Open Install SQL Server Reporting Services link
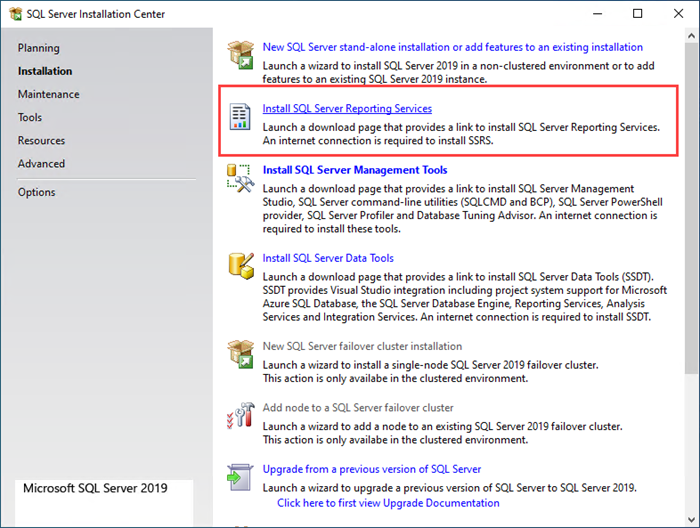This screenshot has height=528, width=700. (347, 108)
